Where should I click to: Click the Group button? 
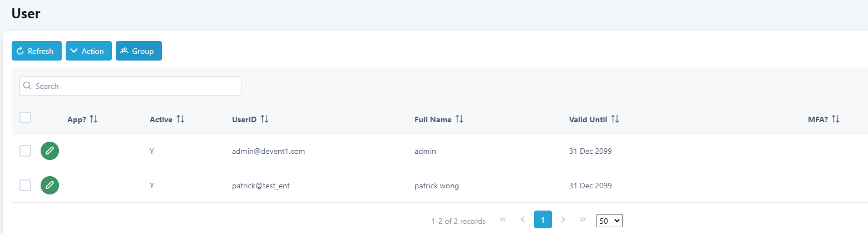click(x=139, y=51)
